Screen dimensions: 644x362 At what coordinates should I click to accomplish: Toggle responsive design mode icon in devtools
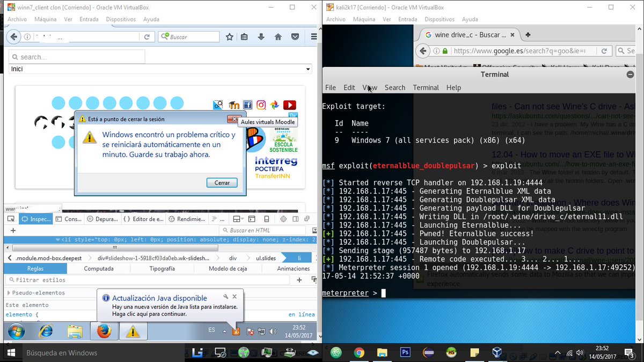tap(267, 219)
